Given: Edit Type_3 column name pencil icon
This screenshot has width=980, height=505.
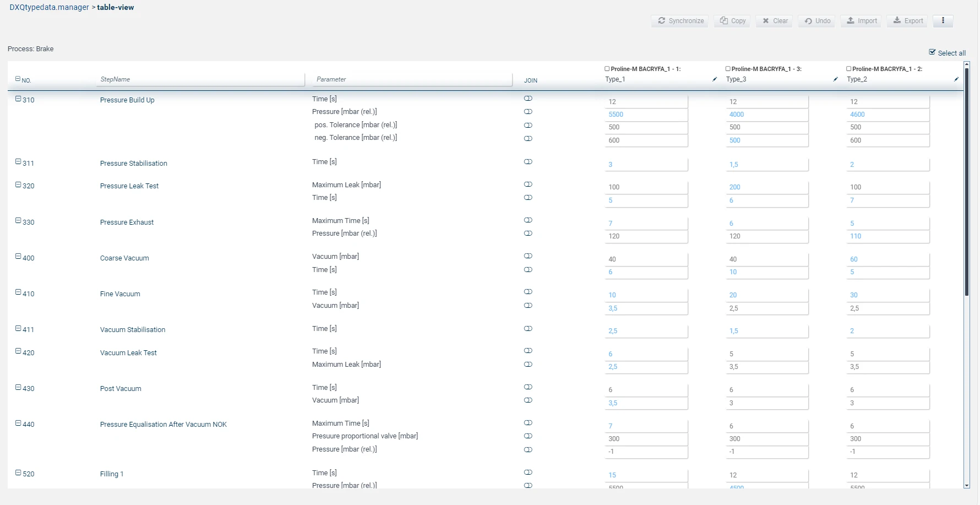Looking at the screenshot, I should coord(836,79).
